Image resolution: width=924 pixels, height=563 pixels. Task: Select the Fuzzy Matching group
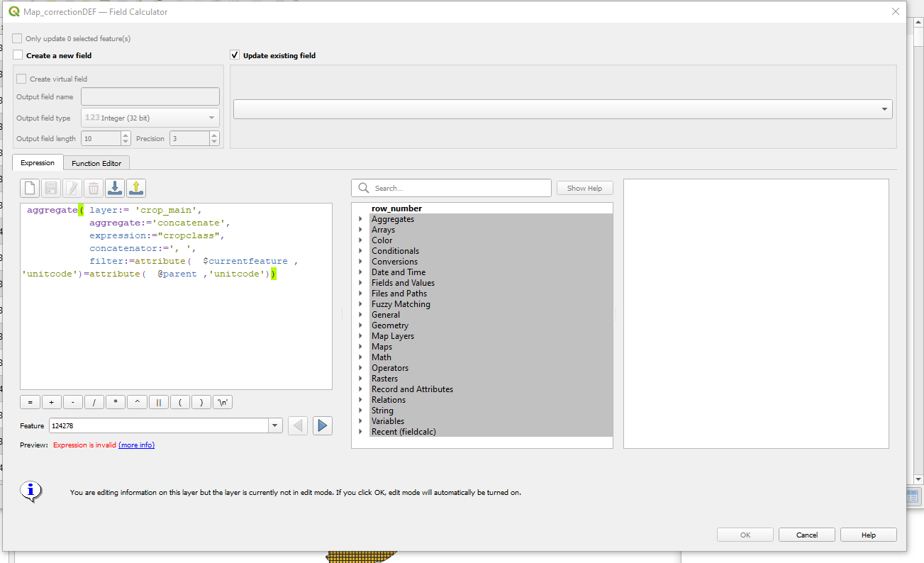tap(401, 304)
